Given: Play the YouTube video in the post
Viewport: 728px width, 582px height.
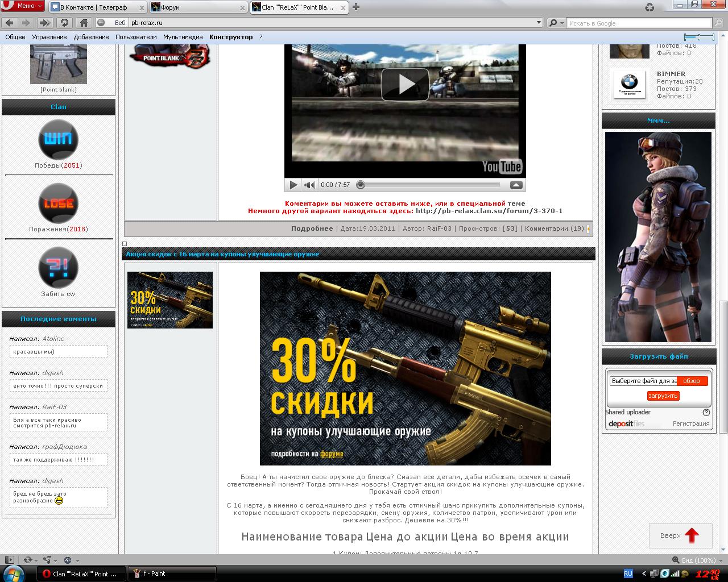Looking at the screenshot, I should click(x=405, y=84).
